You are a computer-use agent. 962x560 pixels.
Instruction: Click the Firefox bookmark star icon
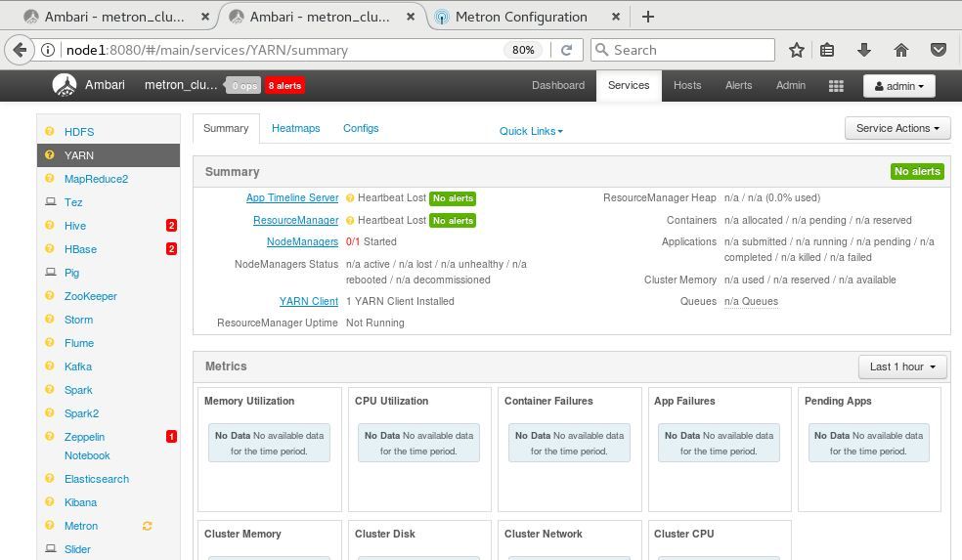point(797,50)
